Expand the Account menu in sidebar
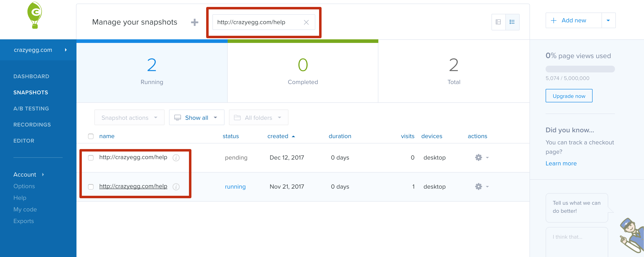Viewport: 644px width, 257px height. [29, 175]
